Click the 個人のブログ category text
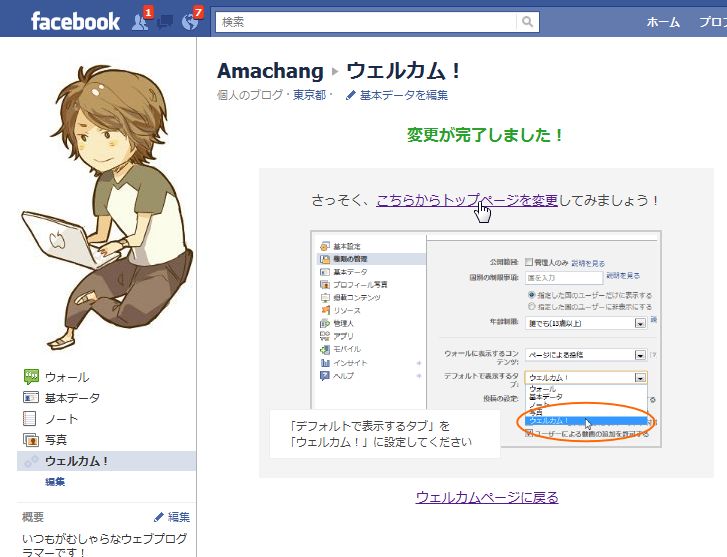This screenshot has height=557, width=727. (x=250, y=95)
